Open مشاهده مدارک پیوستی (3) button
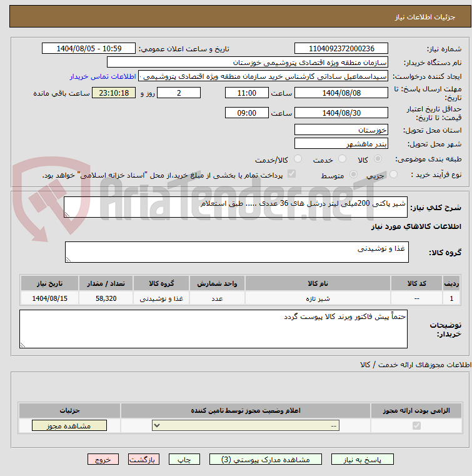Viewport: 472px width, 476px height. pos(266,459)
